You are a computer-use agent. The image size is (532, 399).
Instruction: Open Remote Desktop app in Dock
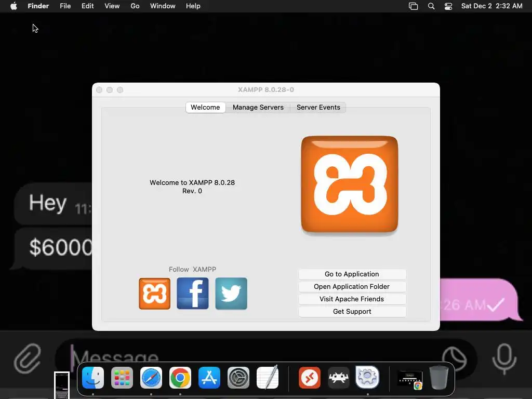click(x=310, y=378)
